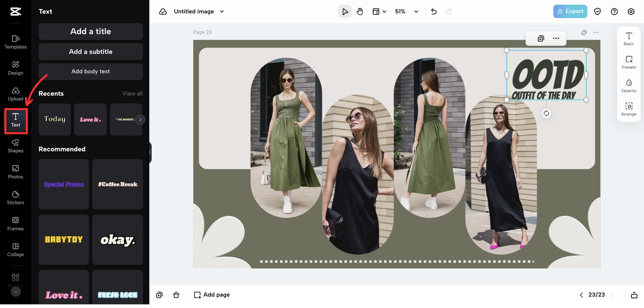Switch to the Templates tab
The image size is (644, 308).
tap(16, 42)
